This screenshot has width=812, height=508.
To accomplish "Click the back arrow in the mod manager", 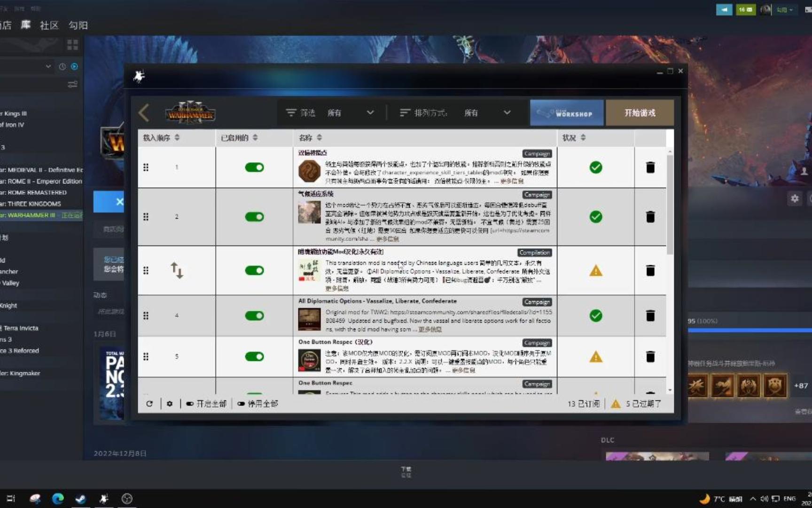I will point(144,113).
